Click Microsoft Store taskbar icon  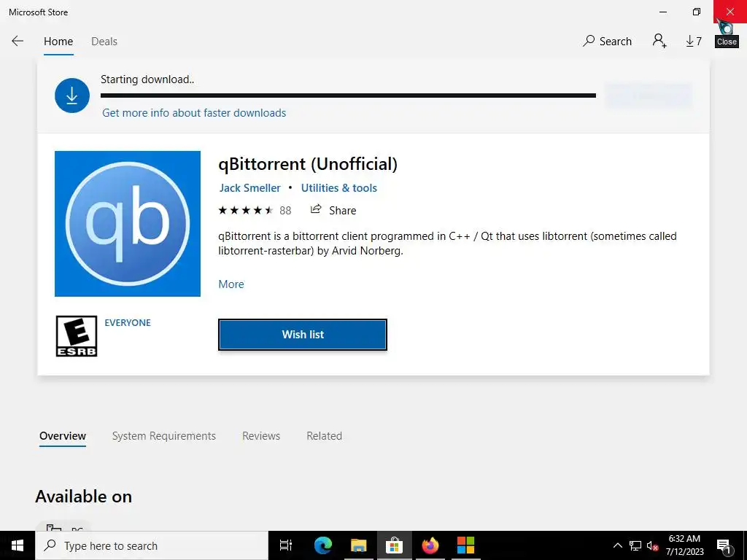(x=395, y=545)
